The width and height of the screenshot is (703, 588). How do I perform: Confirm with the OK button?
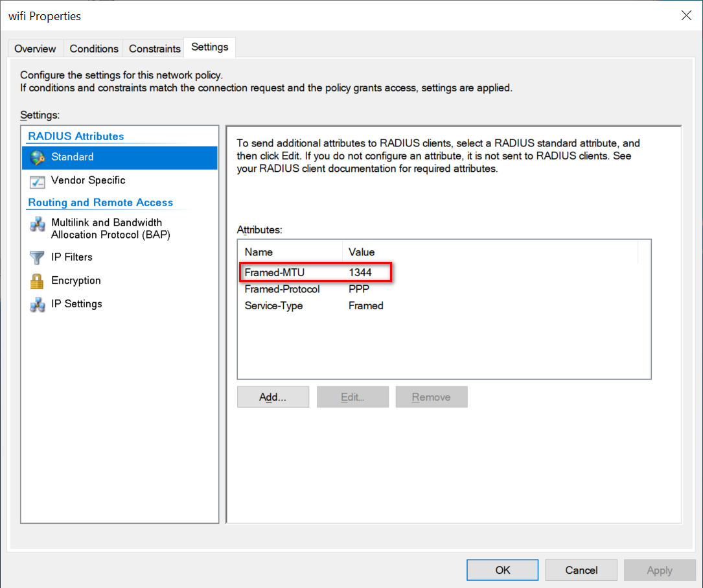pos(503,570)
